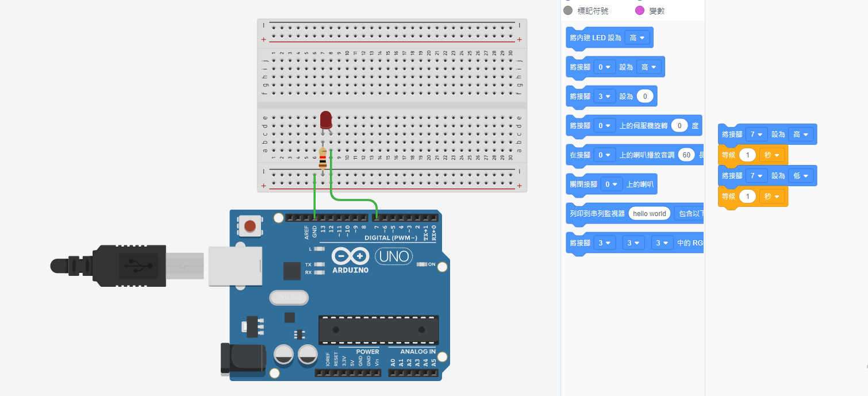This screenshot has width=868, height=396.
Task: Click the red LED on the breadboard
Action: pos(326,120)
